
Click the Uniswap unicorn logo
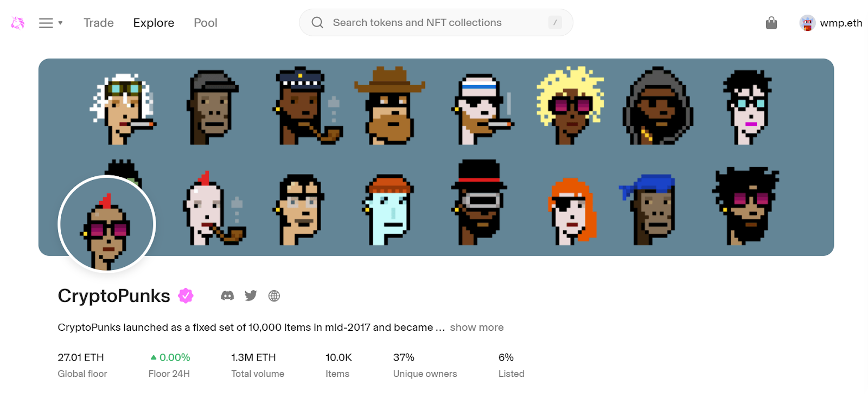[18, 23]
